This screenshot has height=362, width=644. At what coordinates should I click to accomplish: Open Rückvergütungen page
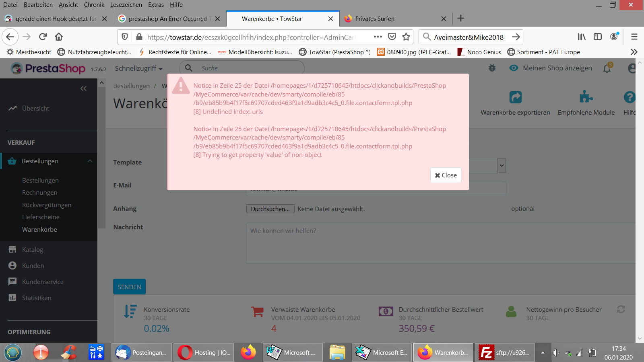pos(47,205)
